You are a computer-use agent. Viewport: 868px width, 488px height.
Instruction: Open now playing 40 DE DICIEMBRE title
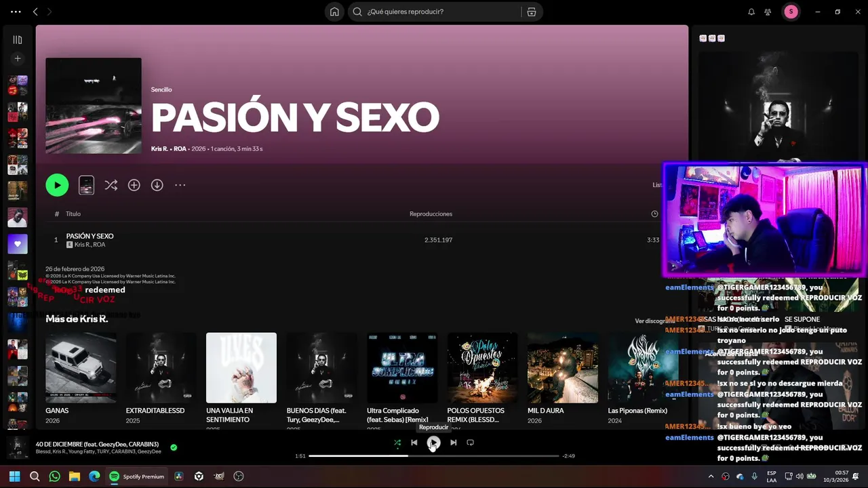tap(97, 443)
